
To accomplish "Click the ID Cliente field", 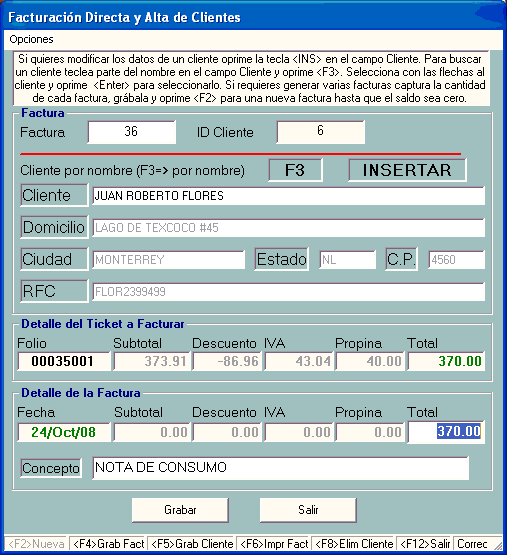I will pyautogui.click(x=320, y=132).
